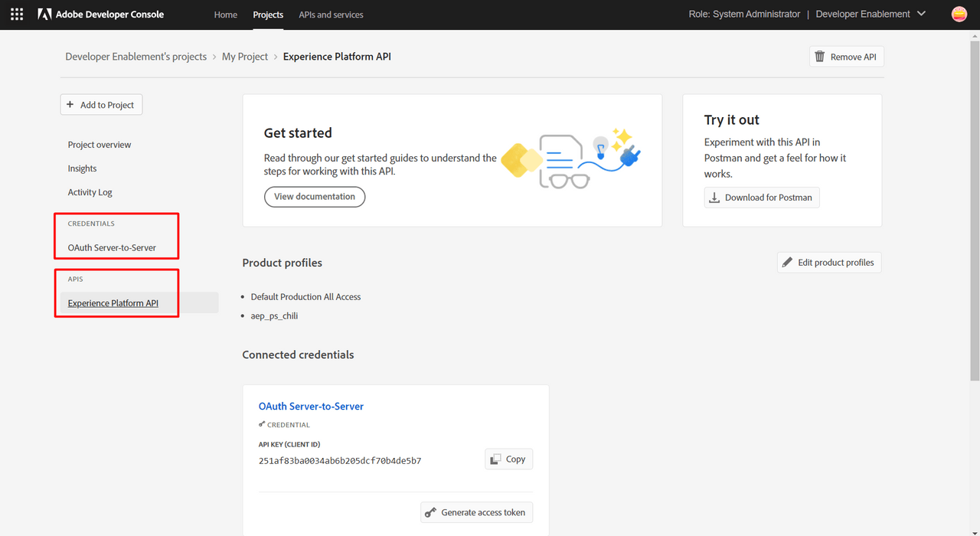This screenshot has height=536, width=980.
Task: Click the Remove API button
Action: pyautogui.click(x=847, y=57)
